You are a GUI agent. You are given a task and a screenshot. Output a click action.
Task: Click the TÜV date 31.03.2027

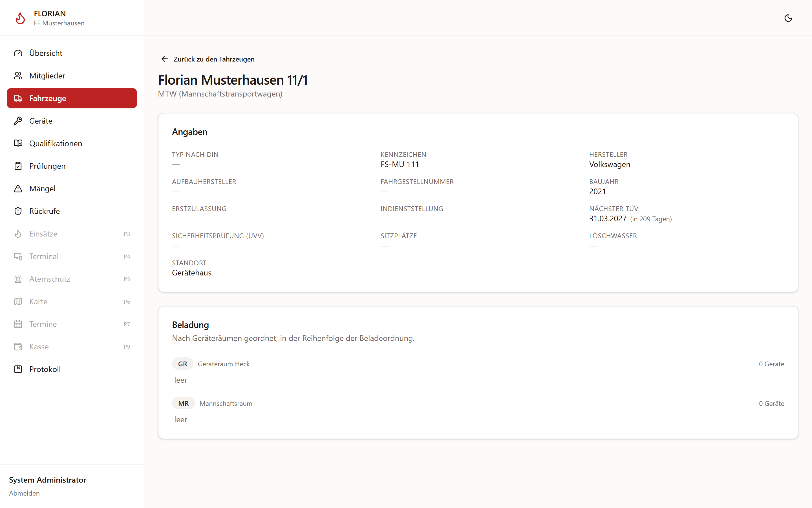click(608, 218)
